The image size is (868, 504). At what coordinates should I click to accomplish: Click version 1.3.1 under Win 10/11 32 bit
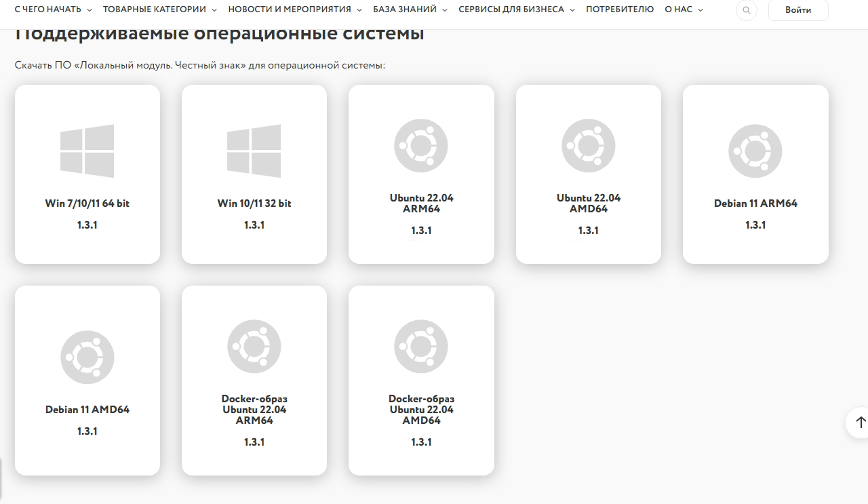[x=254, y=225]
